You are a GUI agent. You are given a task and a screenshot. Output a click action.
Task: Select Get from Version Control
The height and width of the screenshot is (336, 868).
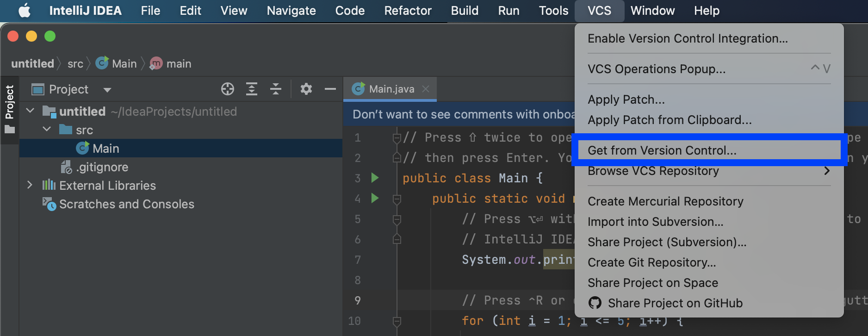[709, 150]
